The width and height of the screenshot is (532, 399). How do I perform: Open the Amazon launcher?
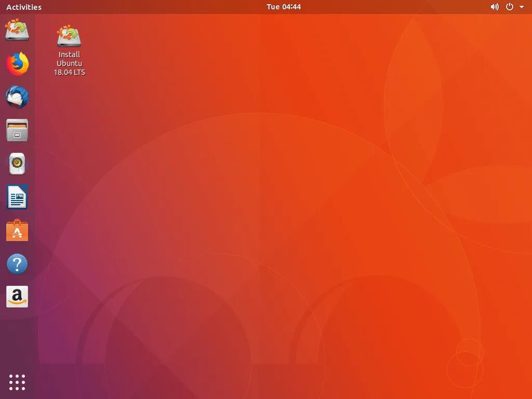pyautogui.click(x=17, y=297)
